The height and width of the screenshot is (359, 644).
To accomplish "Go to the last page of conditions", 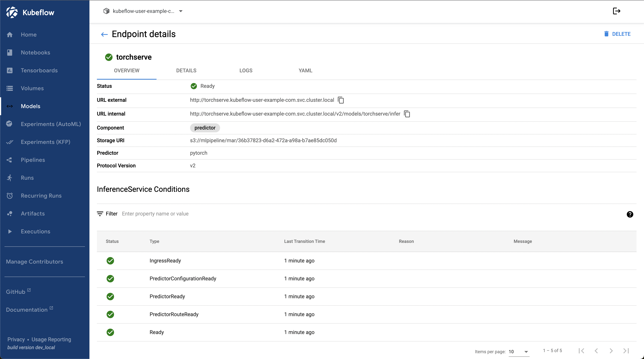I will coord(626,351).
